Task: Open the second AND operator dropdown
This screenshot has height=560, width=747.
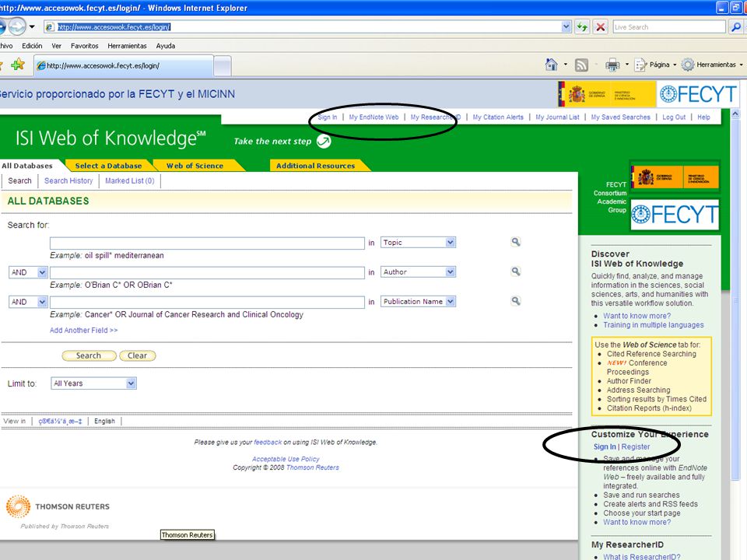Action: [x=42, y=302]
